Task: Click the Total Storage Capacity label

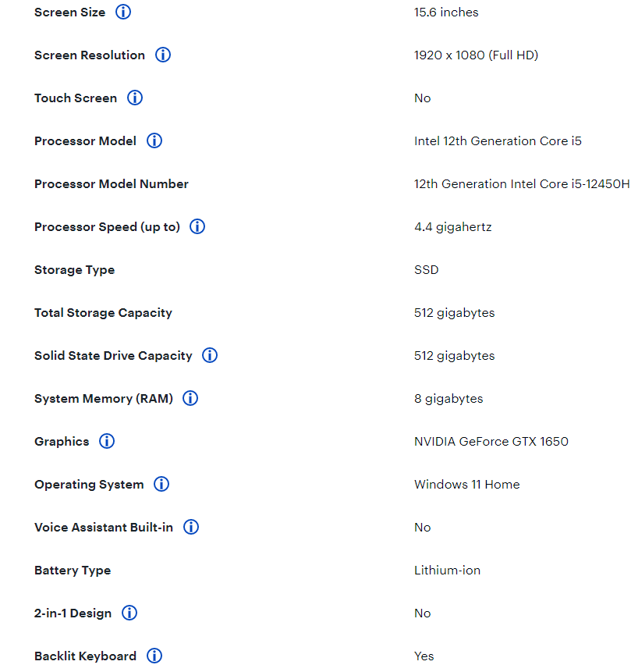Action: pos(103,313)
